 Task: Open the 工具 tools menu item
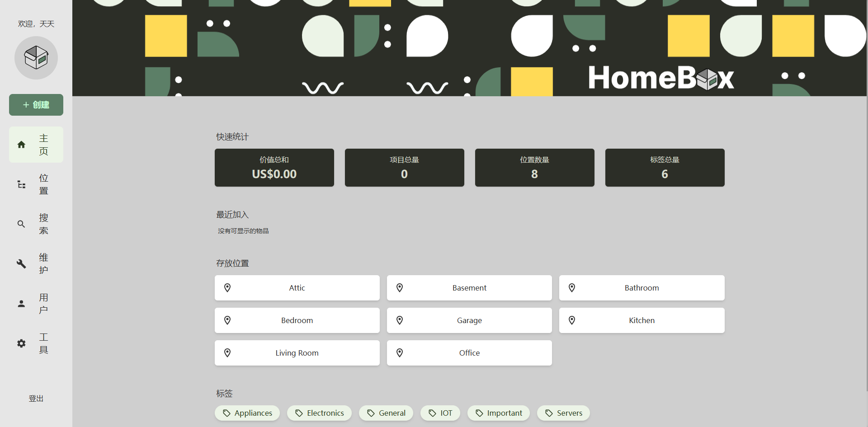[36, 343]
